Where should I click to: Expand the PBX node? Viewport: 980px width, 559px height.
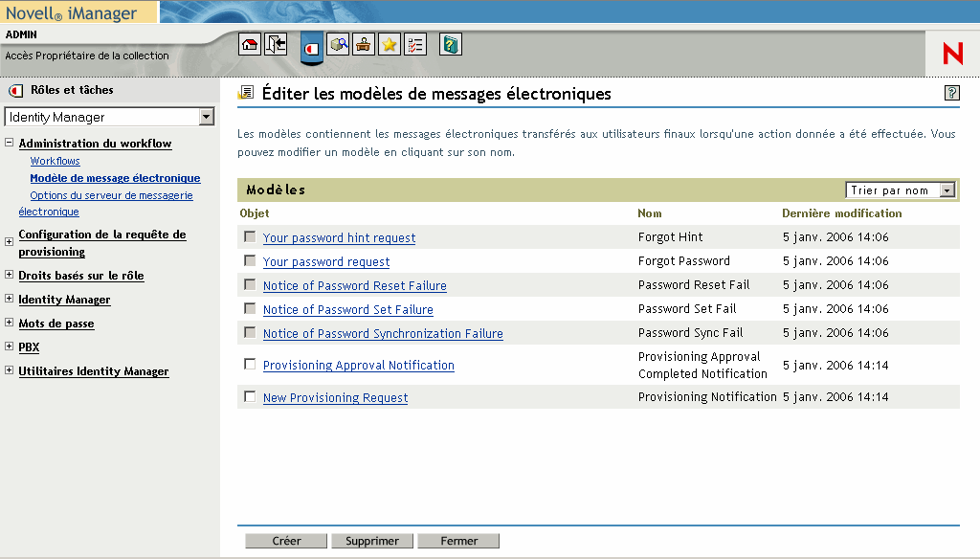10,346
